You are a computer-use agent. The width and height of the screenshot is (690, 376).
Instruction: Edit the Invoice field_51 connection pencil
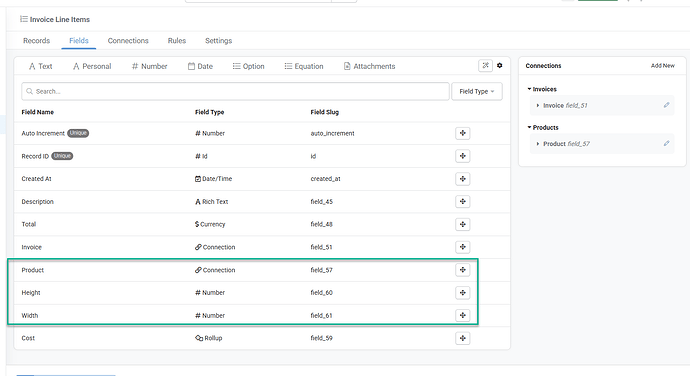(666, 105)
